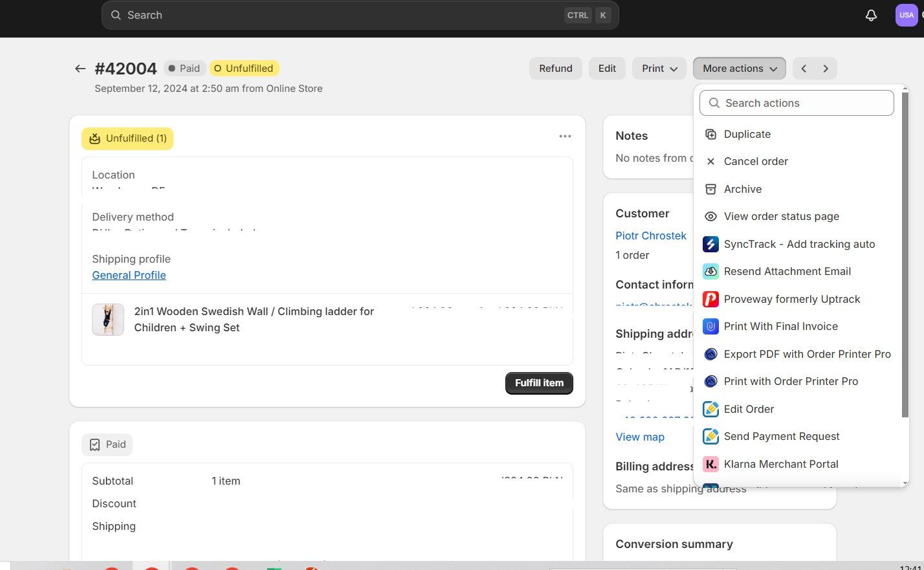Viewport: 924px width, 570px height.
Task: Click the Fulfill item button
Action: click(539, 383)
